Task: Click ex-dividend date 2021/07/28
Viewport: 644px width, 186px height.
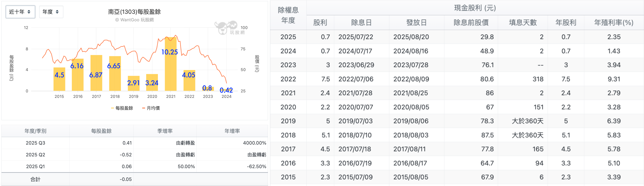Action: 355,93
